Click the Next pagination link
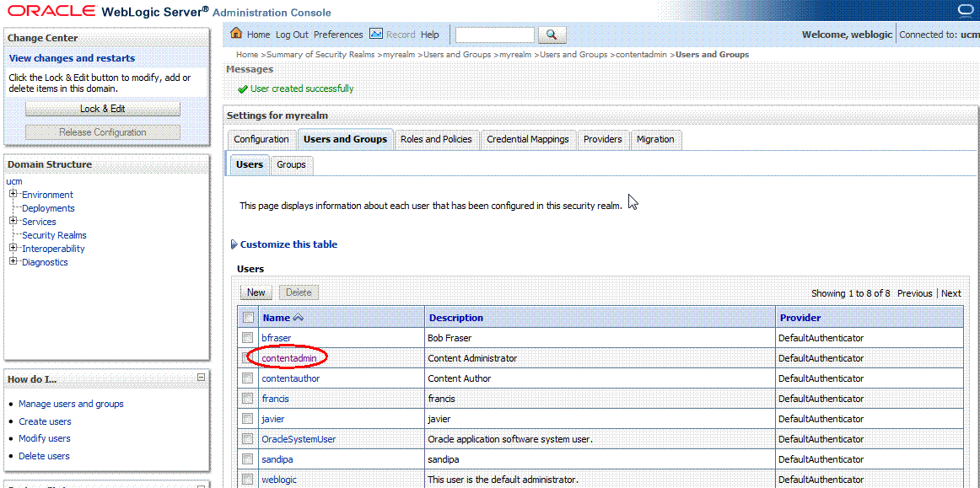 [951, 293]
